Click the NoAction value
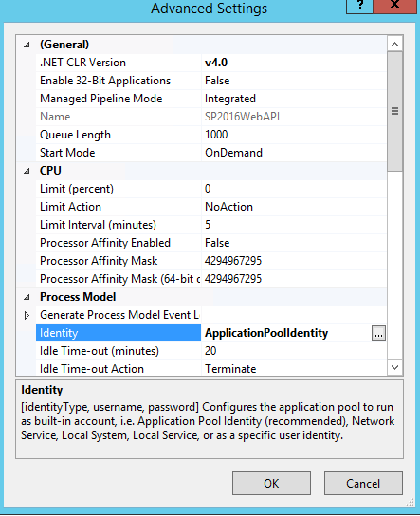The height and width of the screenshot is (516, 420). click(228, 207)
